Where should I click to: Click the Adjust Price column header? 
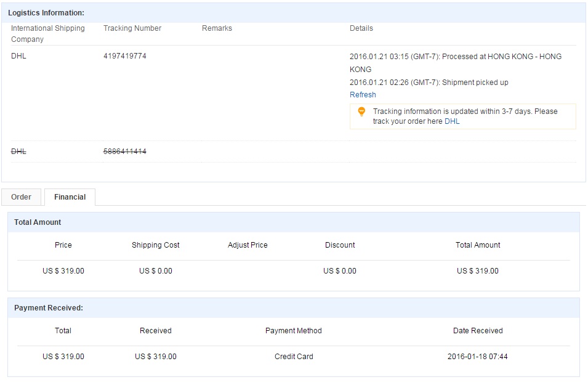(x=248, y=245)
